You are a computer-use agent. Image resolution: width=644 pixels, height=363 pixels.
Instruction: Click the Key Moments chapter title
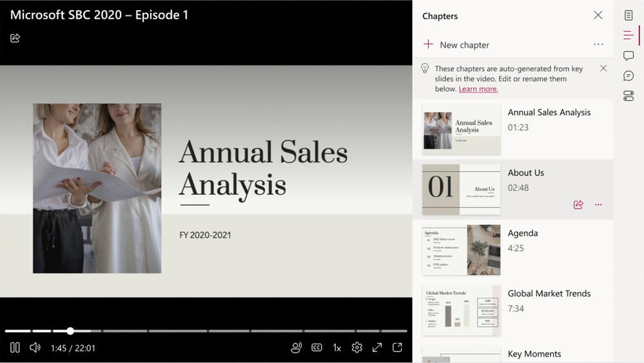click(534, 354)
